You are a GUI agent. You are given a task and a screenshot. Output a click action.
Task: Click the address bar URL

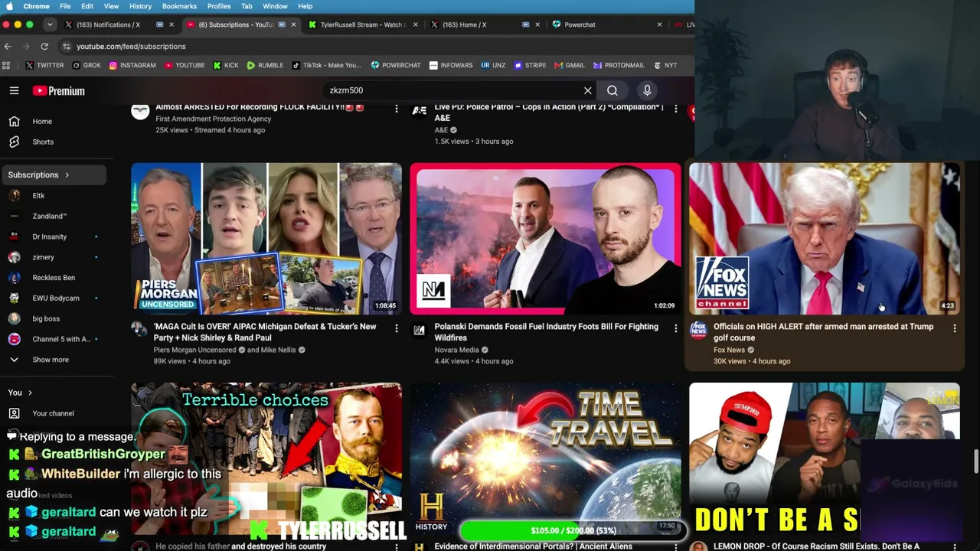click(x=131, y=47)
